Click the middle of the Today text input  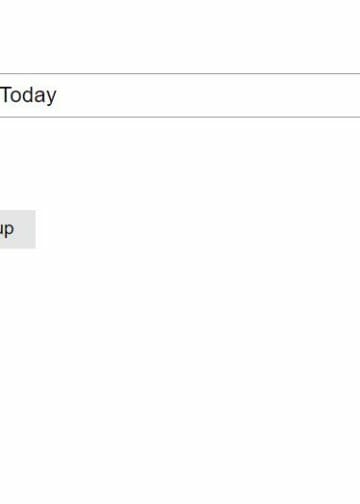coord(180,95)
